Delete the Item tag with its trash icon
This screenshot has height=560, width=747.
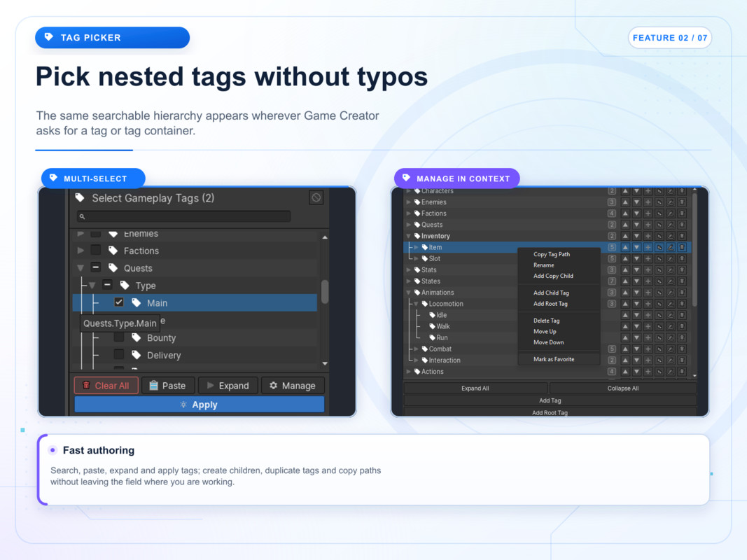682,247
